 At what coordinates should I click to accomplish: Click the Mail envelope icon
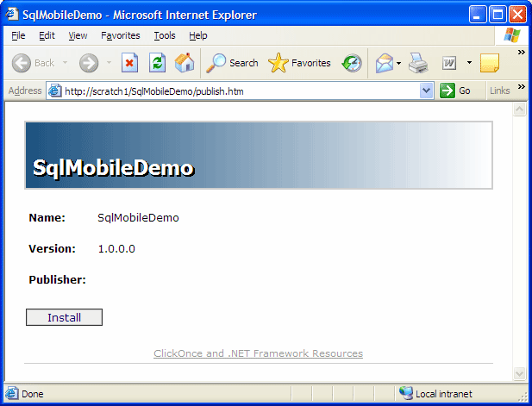coord(385,63)
